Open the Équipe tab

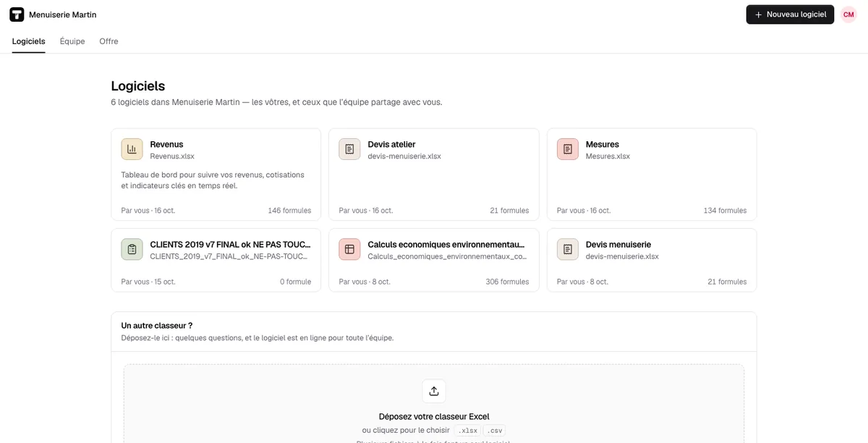pos(72,41)
